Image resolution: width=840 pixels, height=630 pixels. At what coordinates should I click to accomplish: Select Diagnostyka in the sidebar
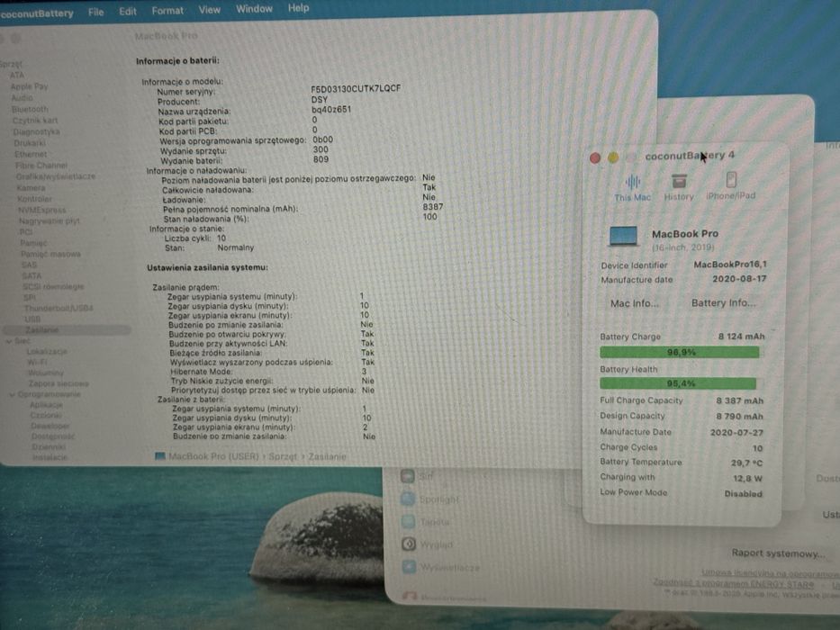click(x=36, y=131)
